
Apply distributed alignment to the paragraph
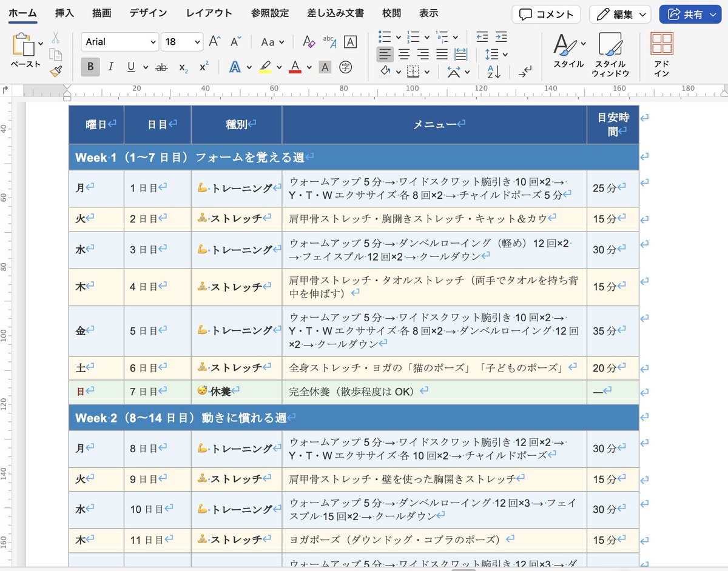coord(461,55)
